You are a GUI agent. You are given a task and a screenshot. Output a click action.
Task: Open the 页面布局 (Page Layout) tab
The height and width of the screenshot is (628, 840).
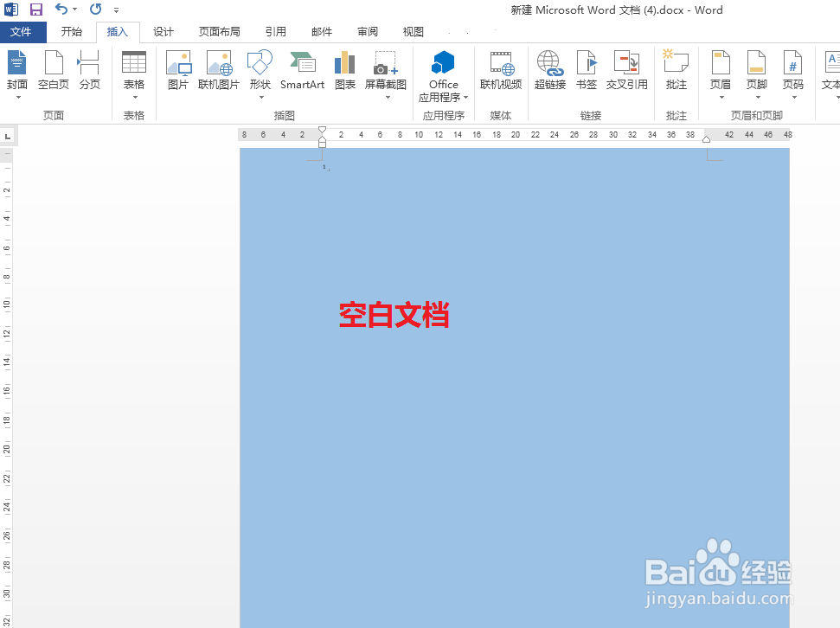[219, 32]
